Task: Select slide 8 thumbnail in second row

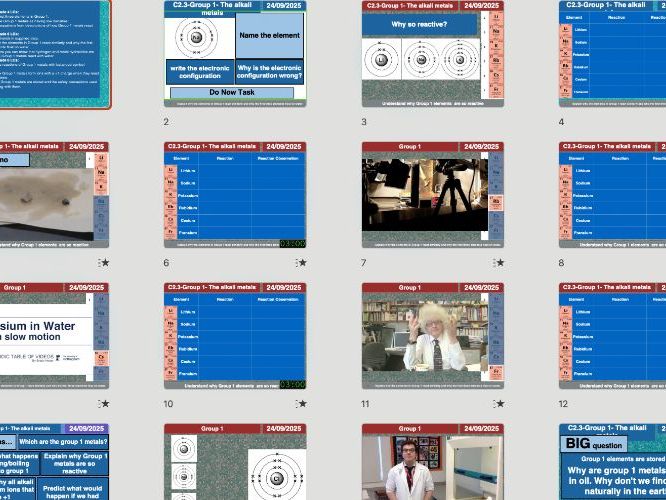Action: click(x=612, y=194)
